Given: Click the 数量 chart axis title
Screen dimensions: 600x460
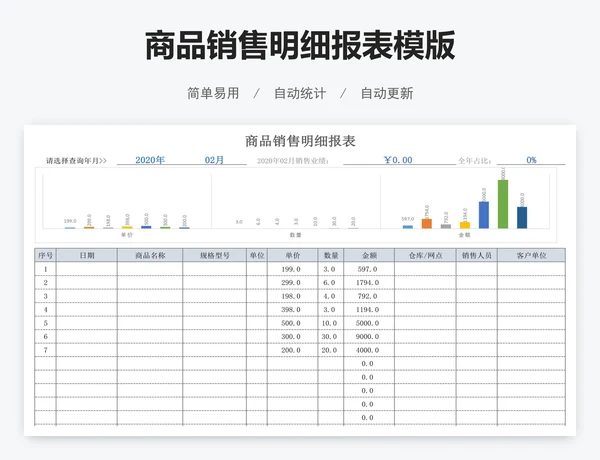Looking at the screenshot, I should tap(296, 235).
